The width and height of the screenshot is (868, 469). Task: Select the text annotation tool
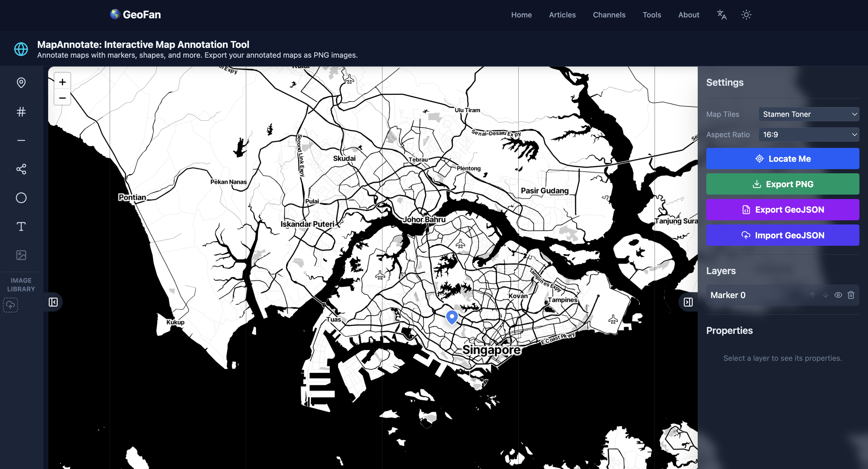point(21,227)
